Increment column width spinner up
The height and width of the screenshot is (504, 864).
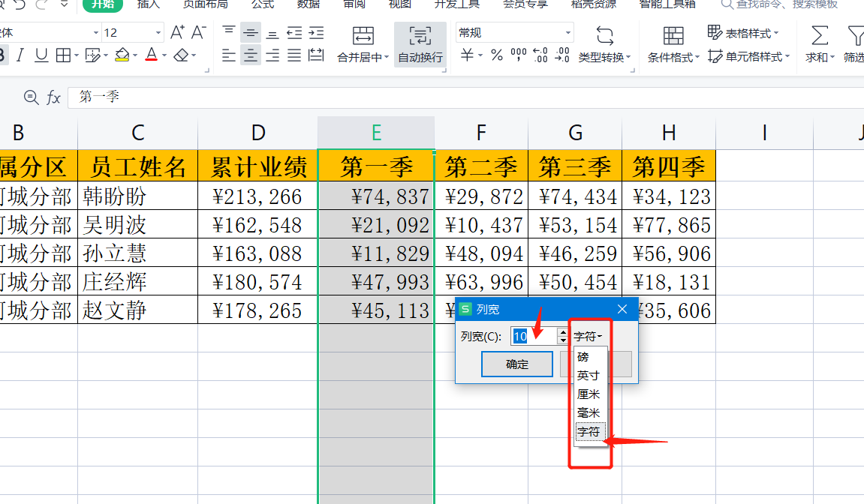[x=562, y=332]
